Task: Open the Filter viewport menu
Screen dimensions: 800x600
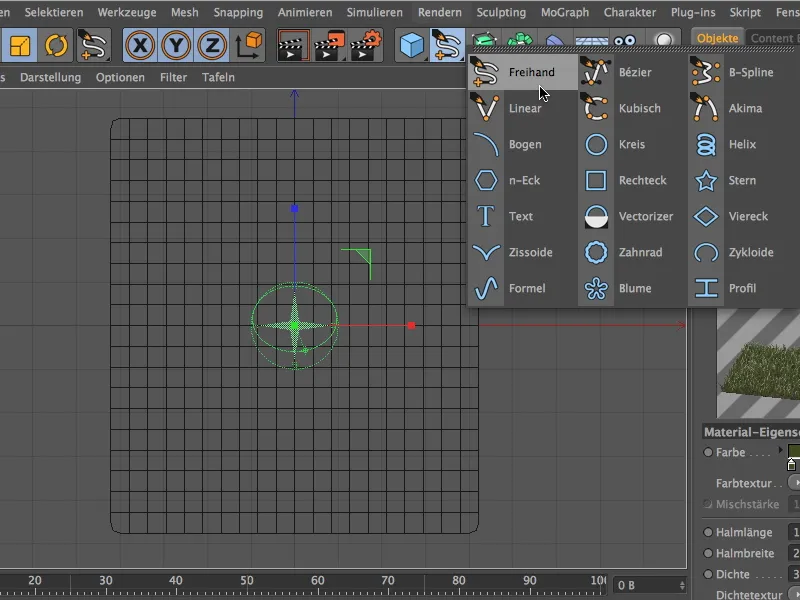Action: tap(173, 76)
